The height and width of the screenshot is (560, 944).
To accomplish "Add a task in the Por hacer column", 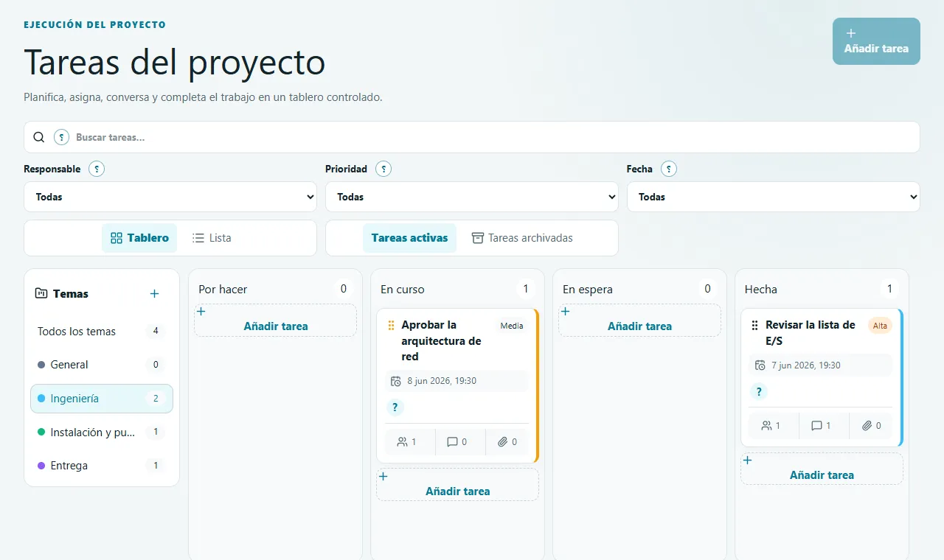I will [x=275, y=321].
